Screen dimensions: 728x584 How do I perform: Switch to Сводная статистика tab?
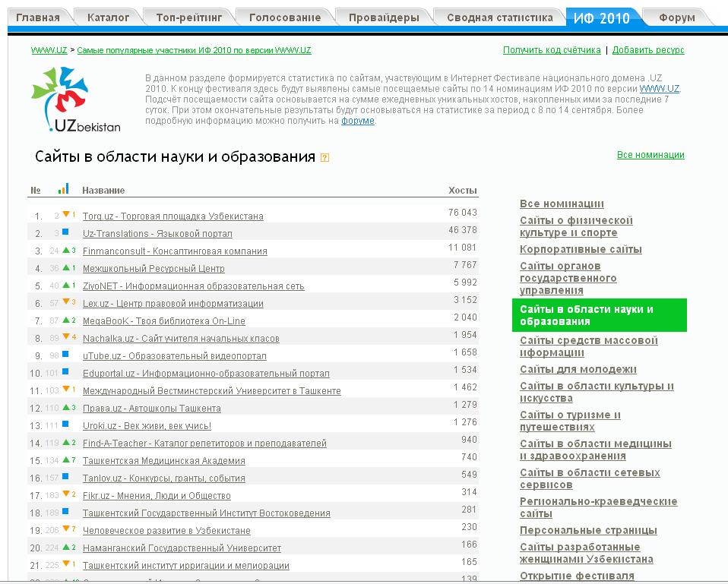(x=500, y=17)
